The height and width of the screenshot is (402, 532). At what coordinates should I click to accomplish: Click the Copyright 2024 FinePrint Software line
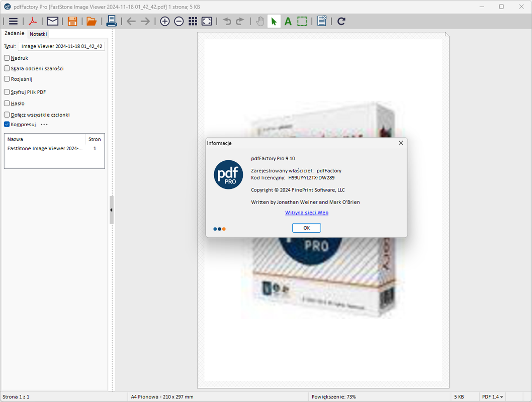(x=298, y=190)
